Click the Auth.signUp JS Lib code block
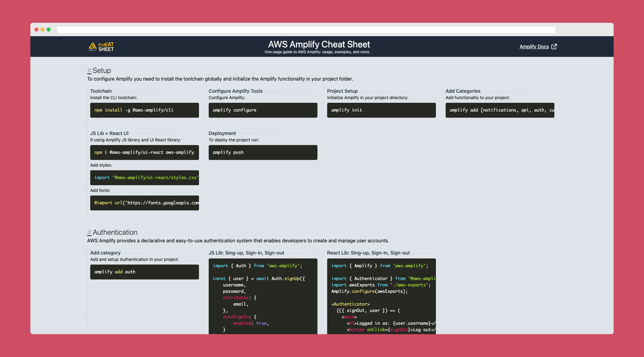Viewport: 644px width, 357px height. (263, 296)
